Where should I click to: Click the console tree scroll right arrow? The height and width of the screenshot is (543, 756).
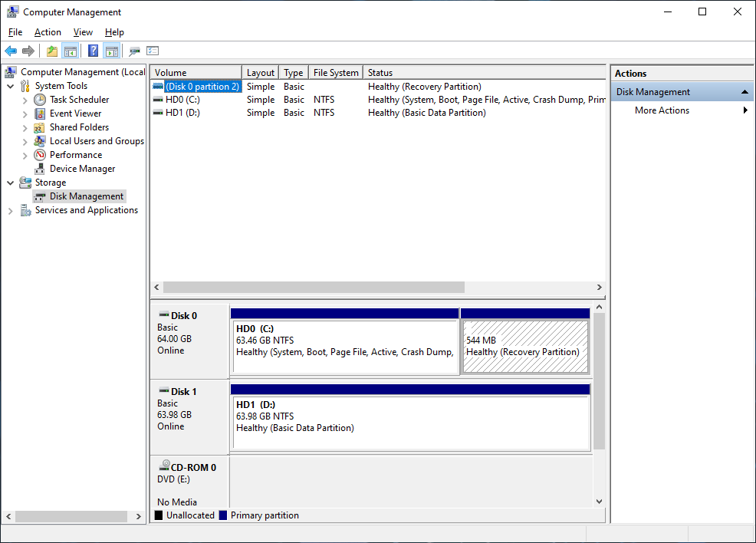click(139, 516)
